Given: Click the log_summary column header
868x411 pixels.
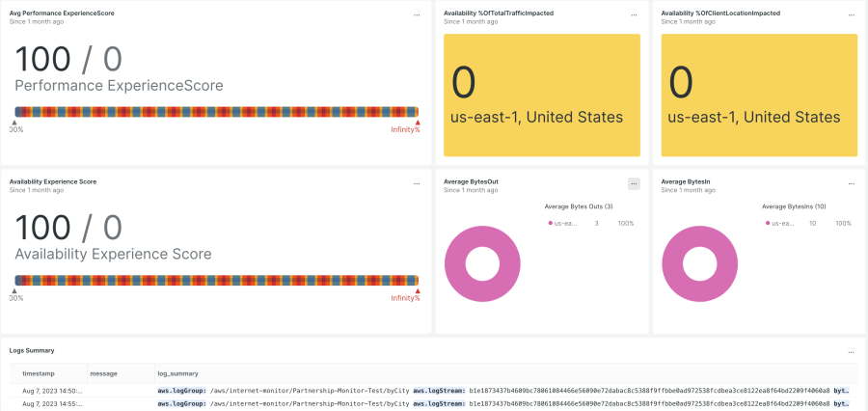Looking at the screenshot, I should pos(177,372).
